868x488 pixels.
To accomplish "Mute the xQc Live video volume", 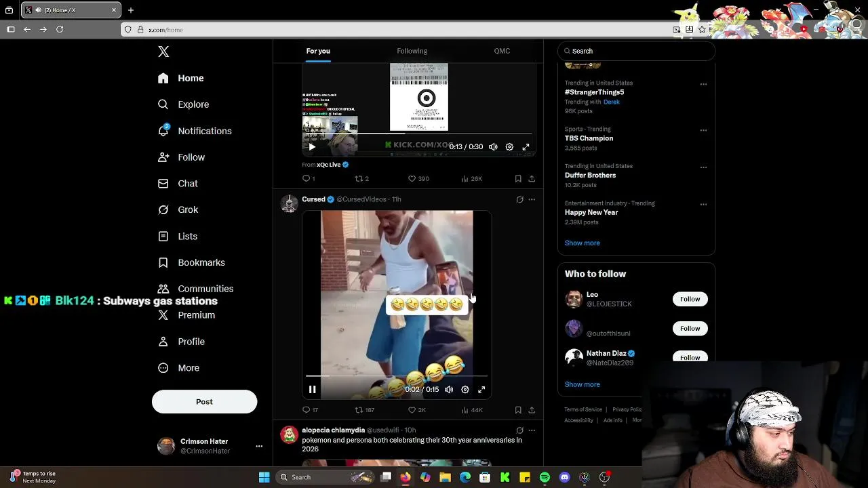I will [x=493, y=147].
